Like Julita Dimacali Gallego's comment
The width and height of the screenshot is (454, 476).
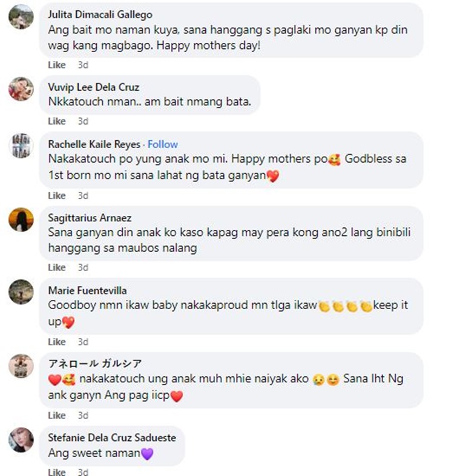(57, 65)
